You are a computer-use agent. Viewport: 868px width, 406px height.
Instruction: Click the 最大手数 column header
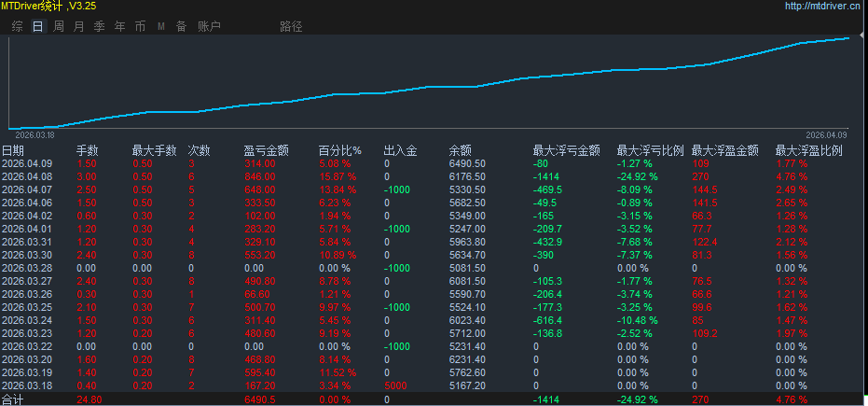[155, 150]
